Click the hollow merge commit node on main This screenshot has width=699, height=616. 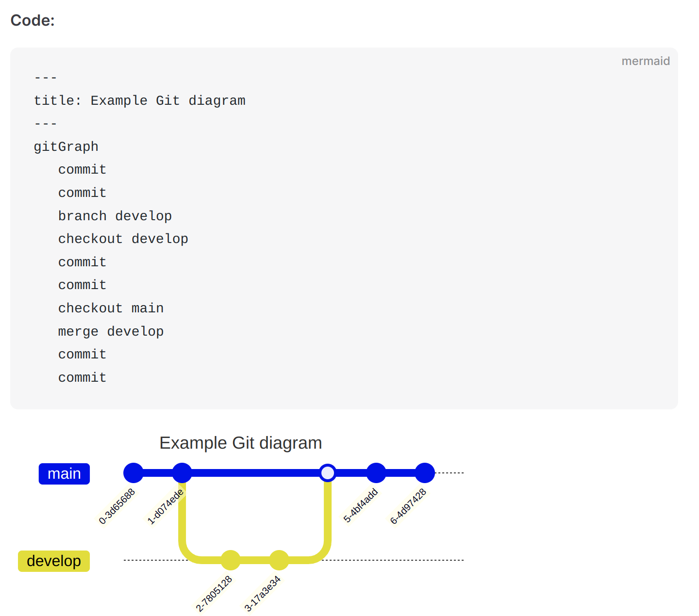pos(328,473)
